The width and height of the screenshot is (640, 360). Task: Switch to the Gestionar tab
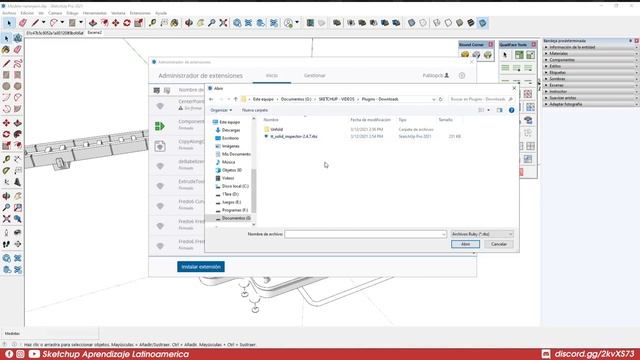click(x=314, y=76)
